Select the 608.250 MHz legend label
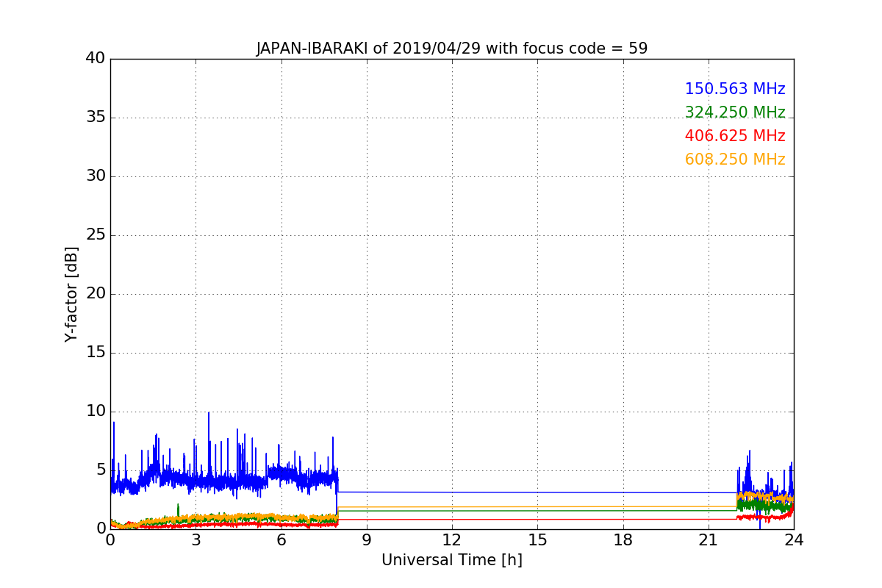Image resolution: width=882 pixels, height=588 pixels. pos(735,159)
